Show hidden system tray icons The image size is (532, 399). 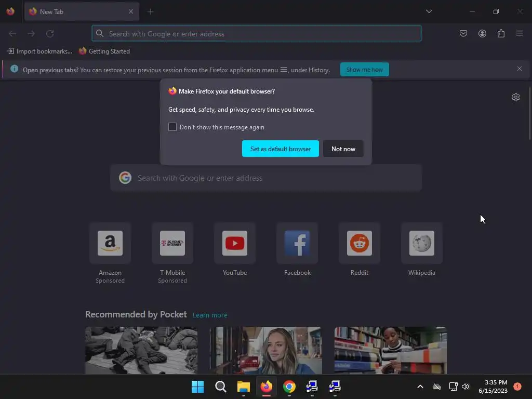point(420,387)
